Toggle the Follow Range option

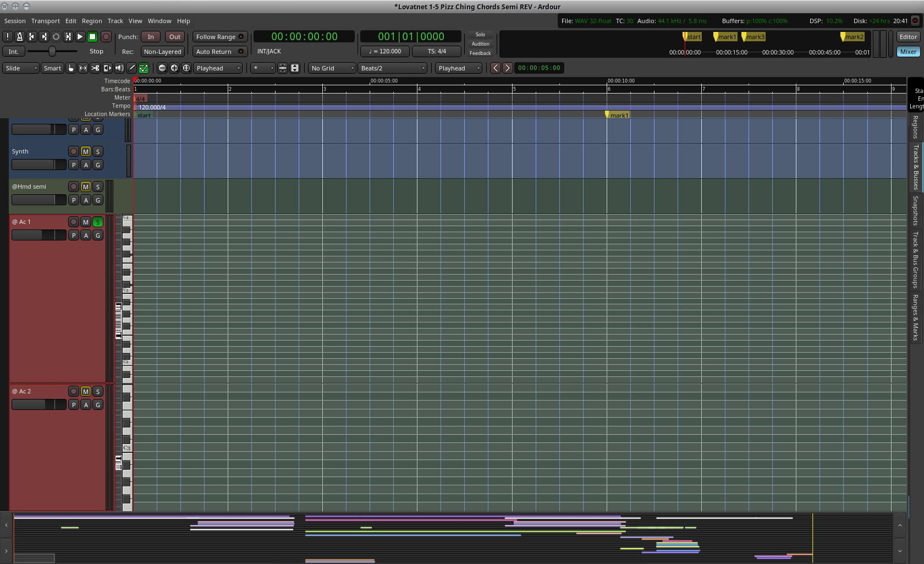click(219, 37)
